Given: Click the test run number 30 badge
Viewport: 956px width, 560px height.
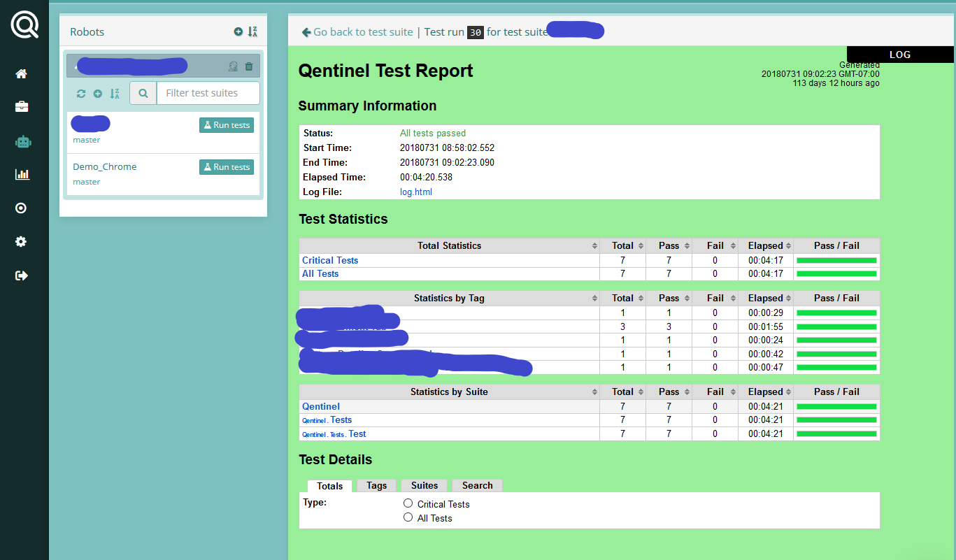Looking at the screenshot, I should pos(476,32).
